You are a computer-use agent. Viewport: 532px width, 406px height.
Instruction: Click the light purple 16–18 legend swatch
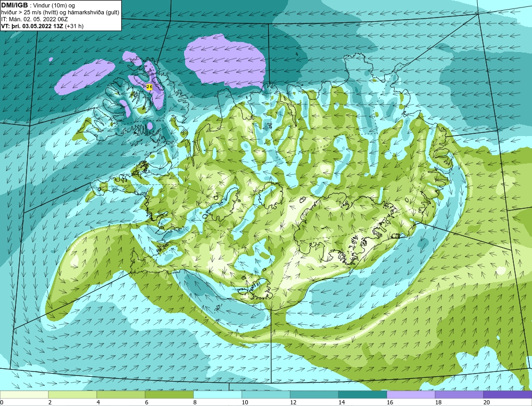pos(411,394)
